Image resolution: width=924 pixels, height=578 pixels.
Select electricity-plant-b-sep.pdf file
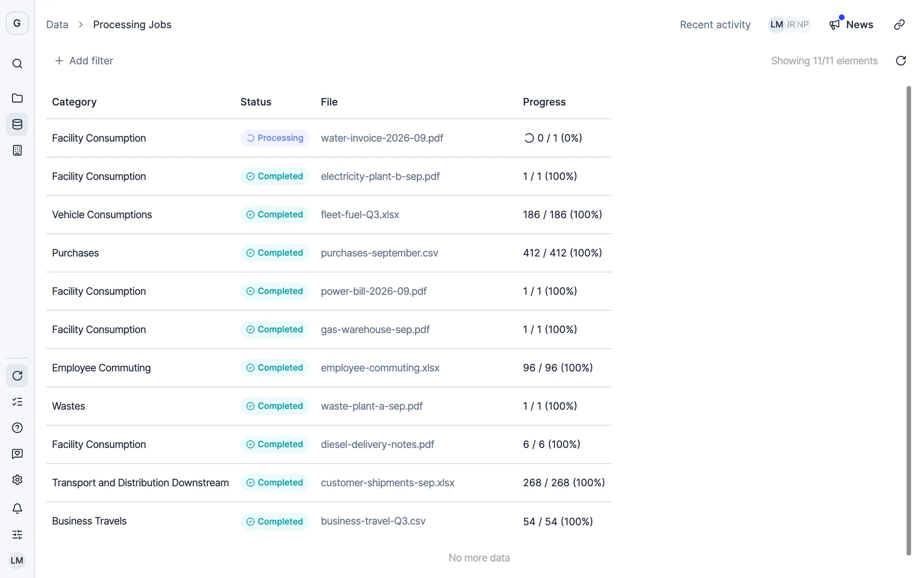[x=380, y=176]
